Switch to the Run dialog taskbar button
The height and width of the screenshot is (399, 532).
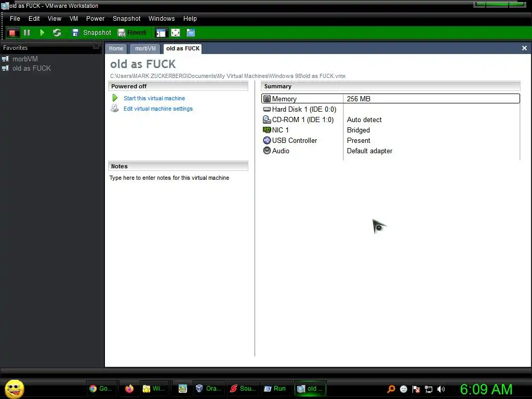[275, 389]
